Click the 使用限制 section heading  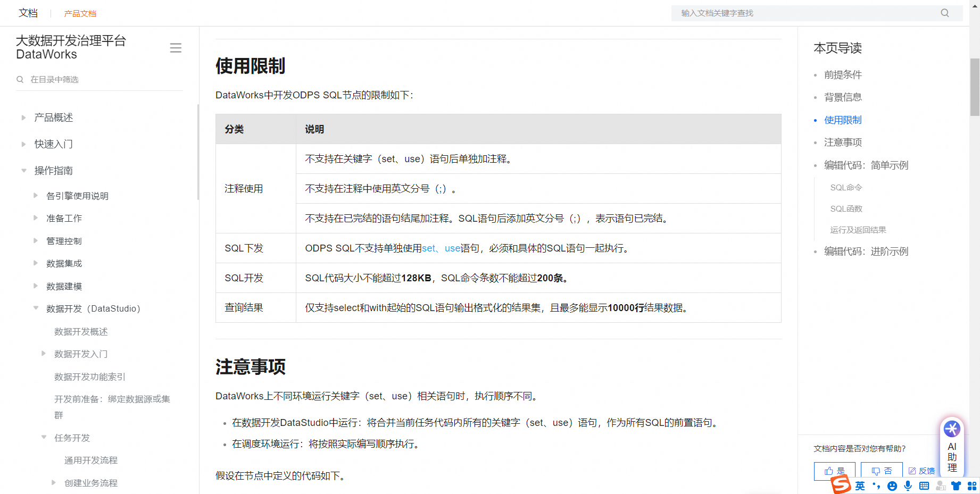point(250,66)
